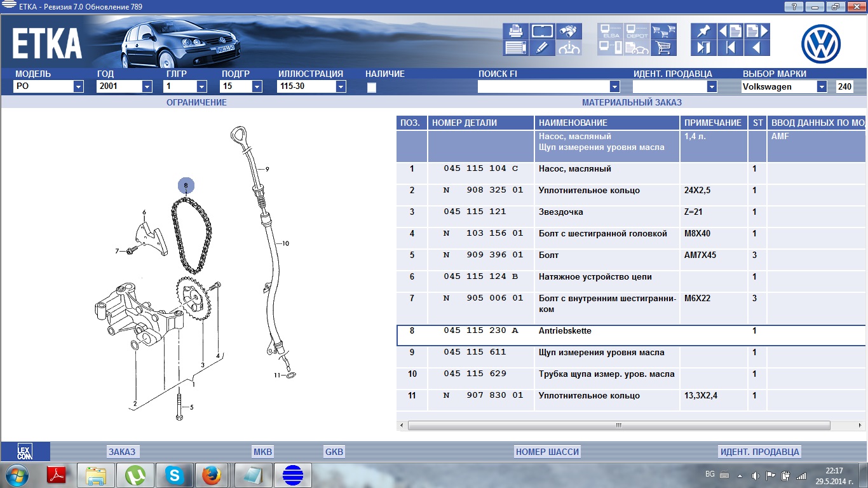This screenshot has width=868, height=488.
Task: Expand the ВЫБОР МАРКИ Volkswagen dropdown
Action: coord(822,87)
